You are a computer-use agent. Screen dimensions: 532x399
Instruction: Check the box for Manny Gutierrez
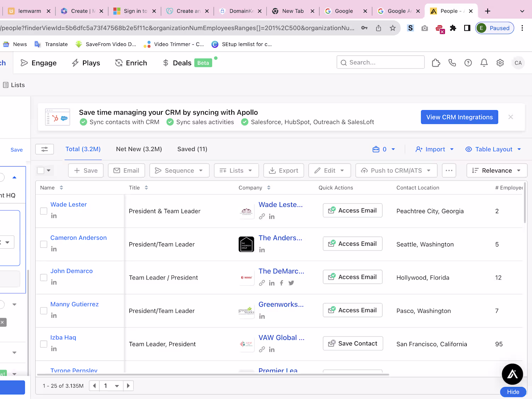tap(44, 311)
